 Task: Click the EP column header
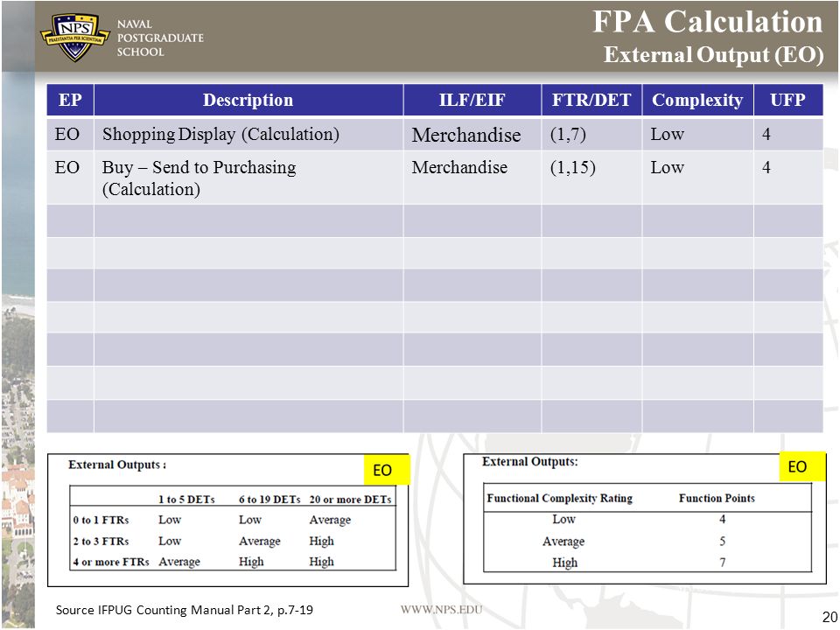(70, 100)
